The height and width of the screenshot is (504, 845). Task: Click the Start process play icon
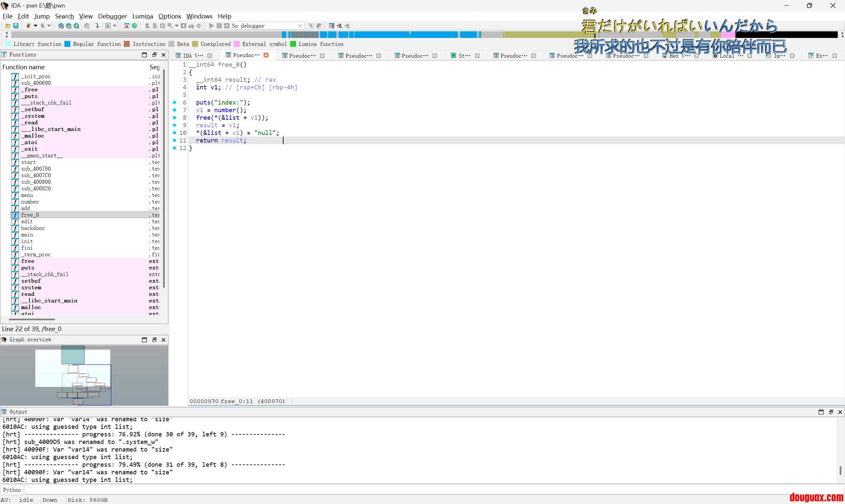[x=211, y=26]
